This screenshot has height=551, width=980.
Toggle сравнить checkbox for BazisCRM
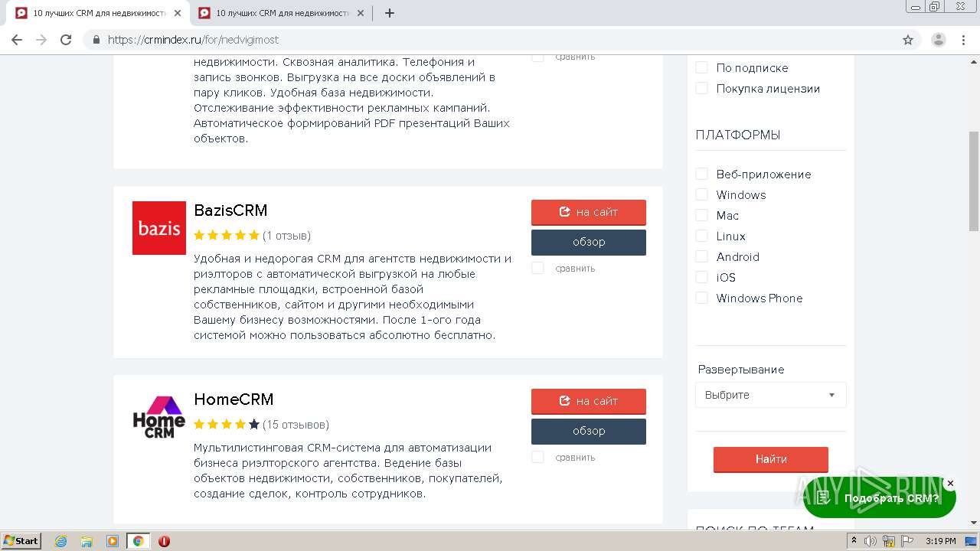click(537, 268)
